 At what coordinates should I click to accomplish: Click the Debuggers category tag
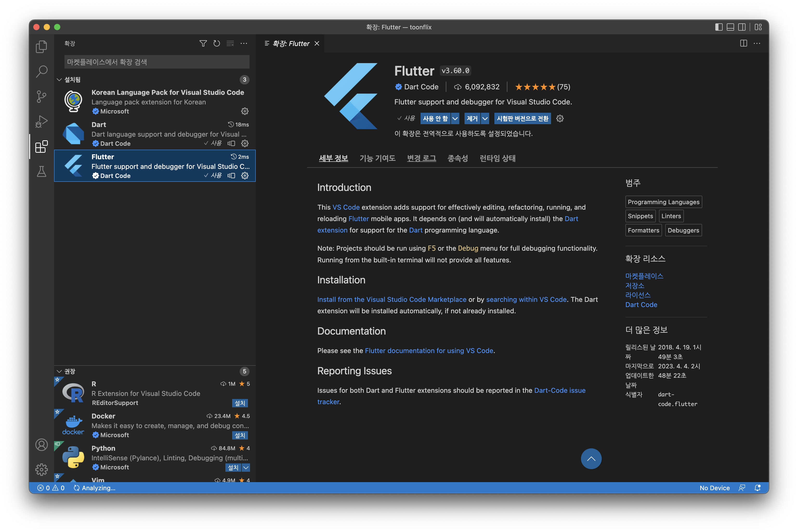coord(683,230)
